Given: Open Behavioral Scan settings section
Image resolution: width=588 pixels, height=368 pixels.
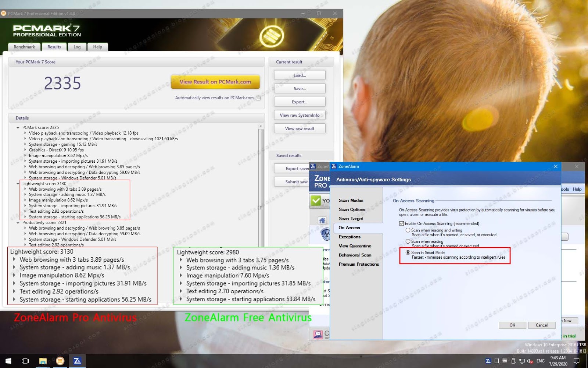Looking at the screenshot, I should [355, 255].
